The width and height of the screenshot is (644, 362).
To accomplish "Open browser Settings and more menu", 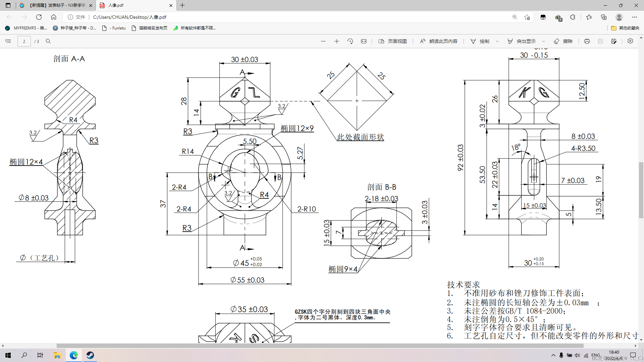I will (x=635, y=17).
